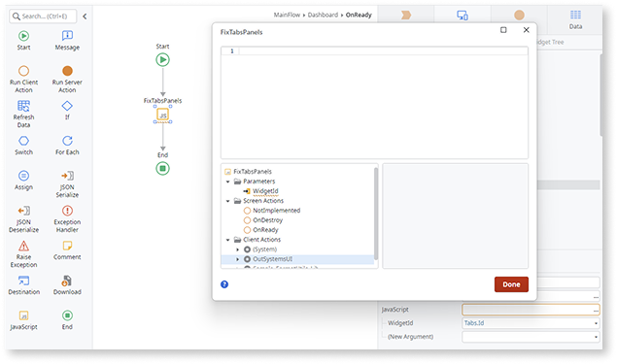The image size is (617, 364).
Task: Focus the toolbox search field
Action: point(43,17)
